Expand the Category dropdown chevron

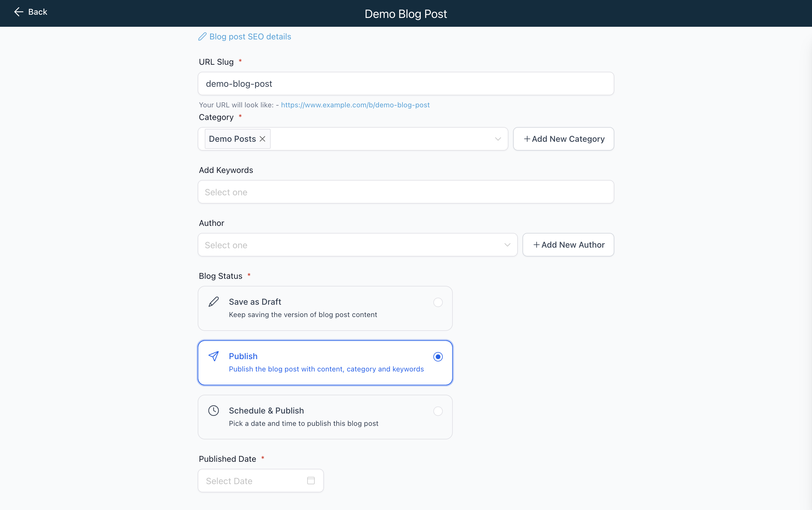point(498,139)
